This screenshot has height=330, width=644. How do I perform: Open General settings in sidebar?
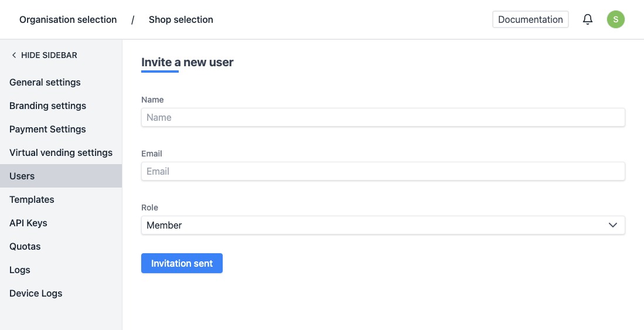coord(45,82)
